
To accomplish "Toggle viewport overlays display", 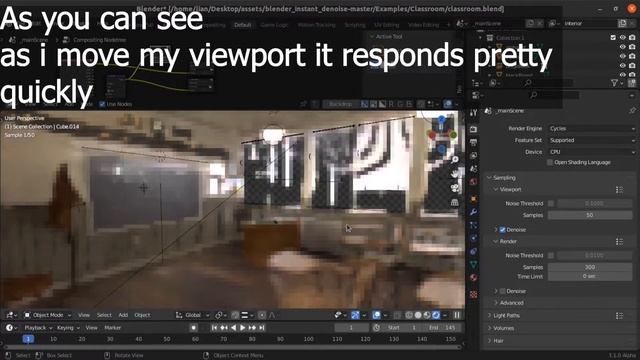I will [x=376, y=315].
